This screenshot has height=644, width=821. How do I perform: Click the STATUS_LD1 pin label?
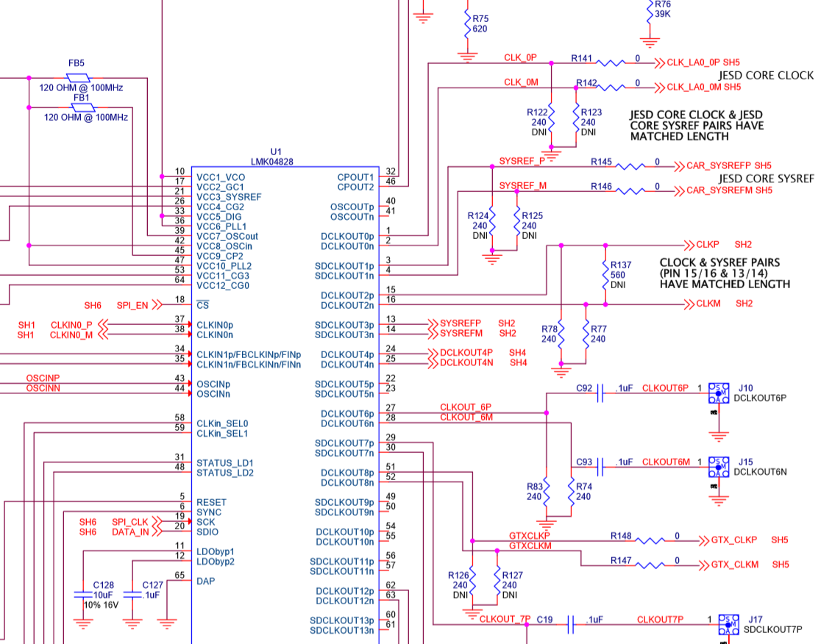pyautogui.click(x=225, y=463)
